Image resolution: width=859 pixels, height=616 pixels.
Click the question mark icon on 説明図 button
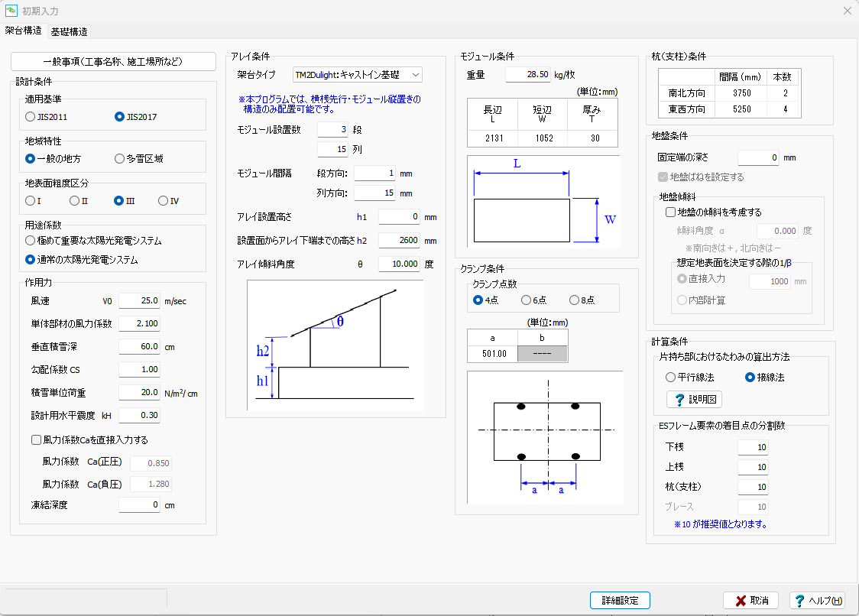(x=679, y=400)
